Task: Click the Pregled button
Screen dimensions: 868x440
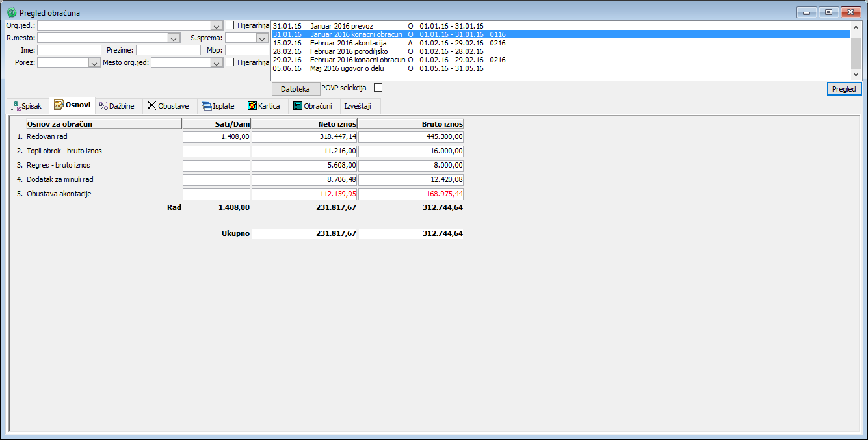Action: coord(844,89)
